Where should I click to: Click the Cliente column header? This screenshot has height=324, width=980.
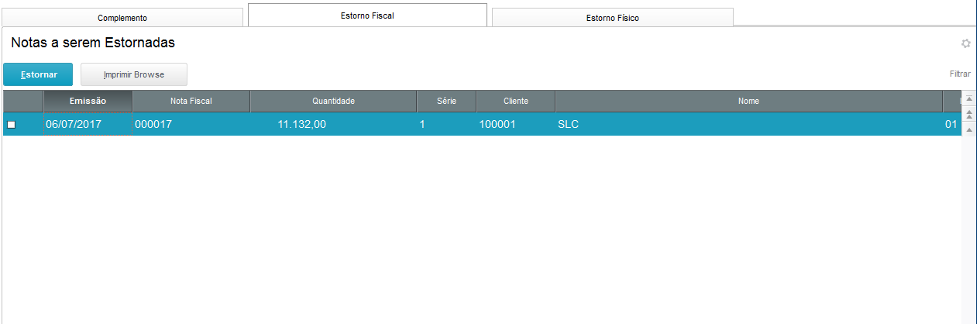point(515,101)
